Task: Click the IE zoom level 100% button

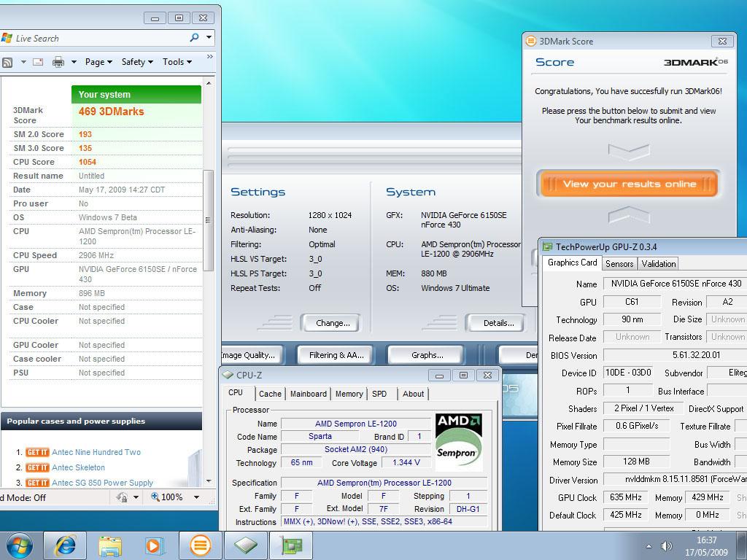Action: [167, 497]
